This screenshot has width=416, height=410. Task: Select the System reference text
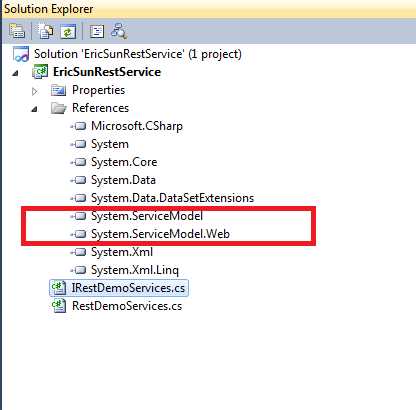[110, 144]
